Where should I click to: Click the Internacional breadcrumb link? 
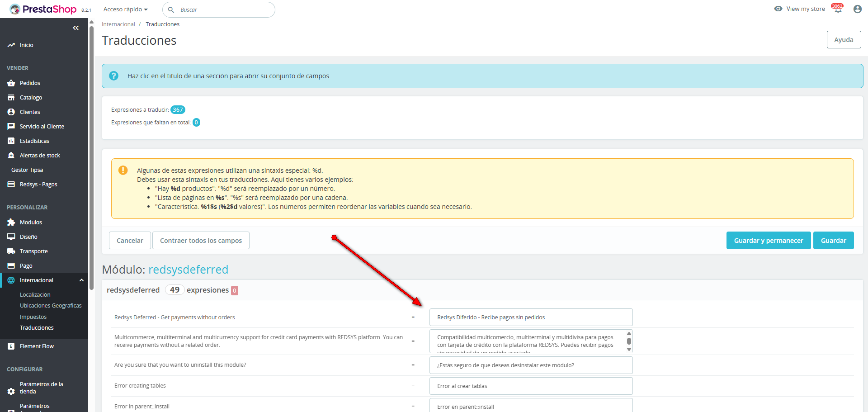tap(118, 24)
